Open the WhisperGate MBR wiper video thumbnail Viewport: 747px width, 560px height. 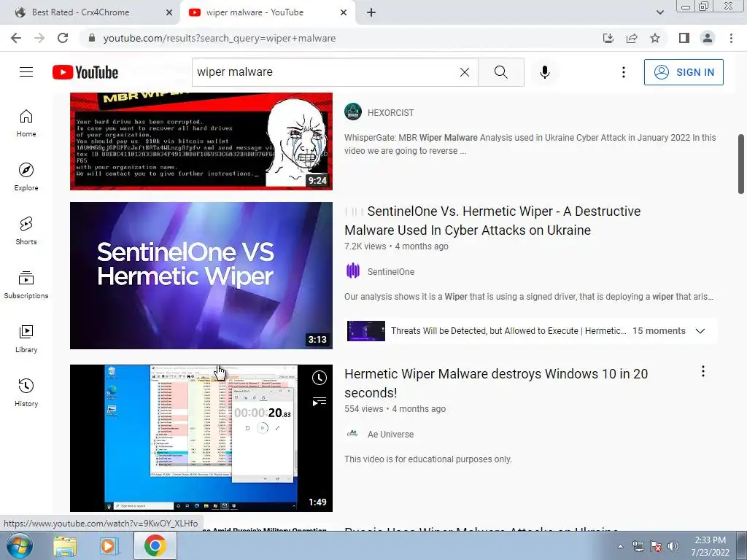coord(201,141)
